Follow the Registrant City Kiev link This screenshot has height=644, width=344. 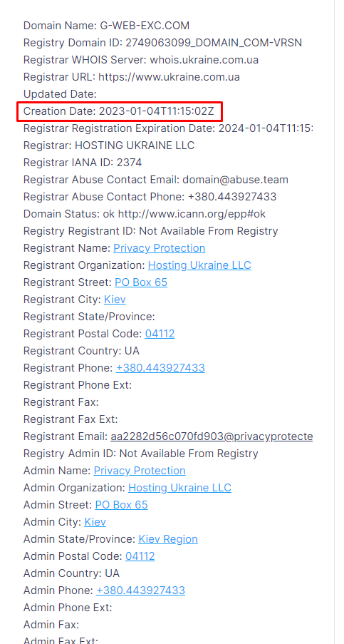pos(115,300)
